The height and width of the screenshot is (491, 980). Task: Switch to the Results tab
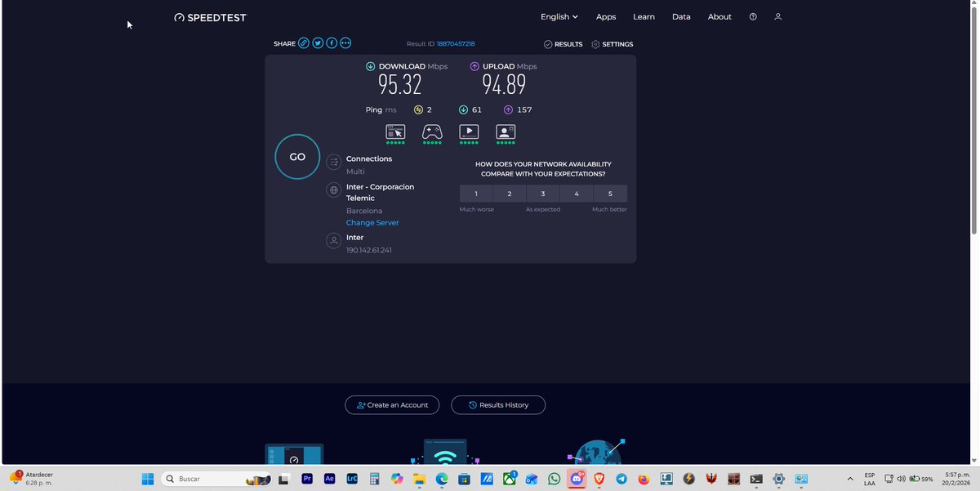tap(563, 44)
